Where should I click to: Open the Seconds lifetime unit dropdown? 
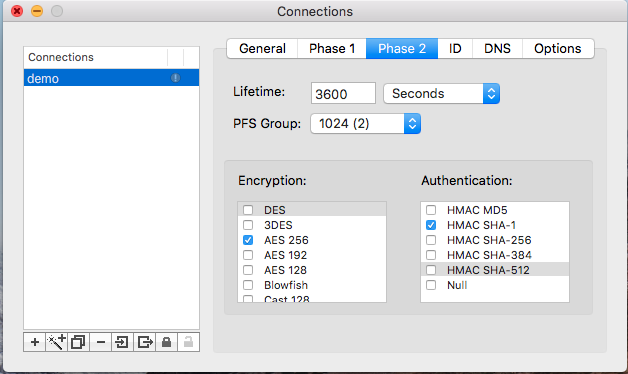pyautogui.click(x=441, y=94)
